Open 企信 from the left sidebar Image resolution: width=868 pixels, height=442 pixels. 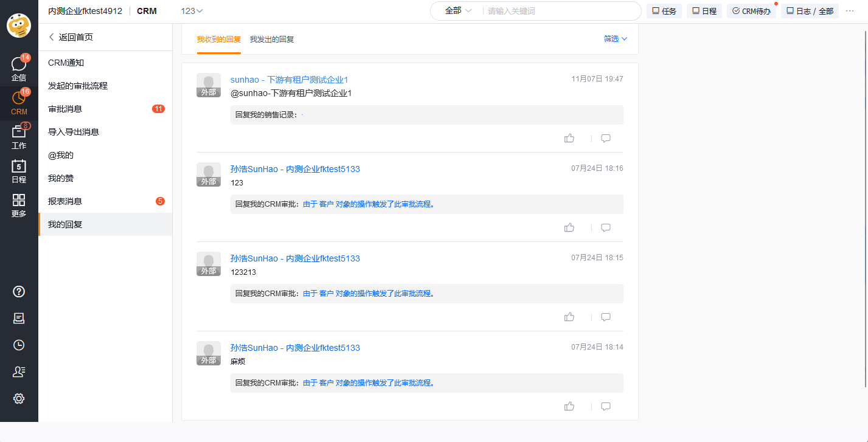[x=19, y=66]
